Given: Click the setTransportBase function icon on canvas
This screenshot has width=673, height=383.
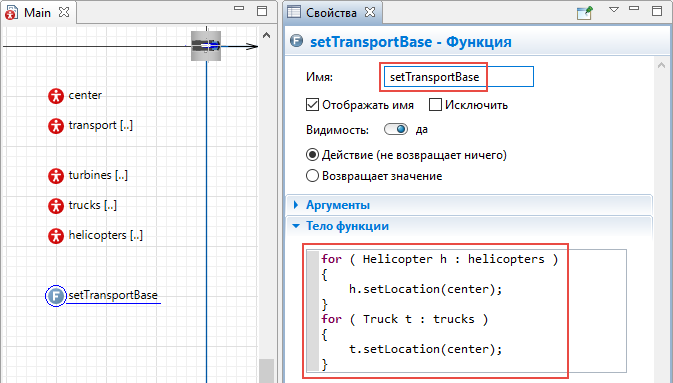Looking at the screenshot, I should [56, 296].
